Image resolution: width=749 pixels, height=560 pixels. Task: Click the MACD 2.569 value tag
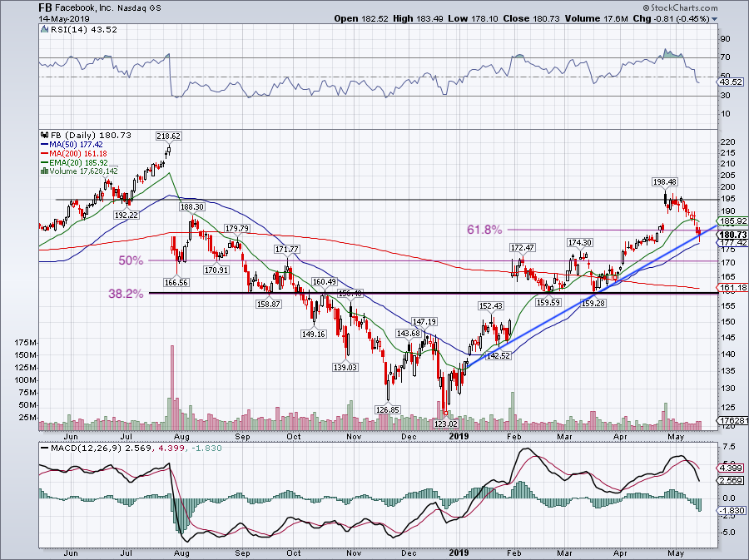[x=732, y=480]
